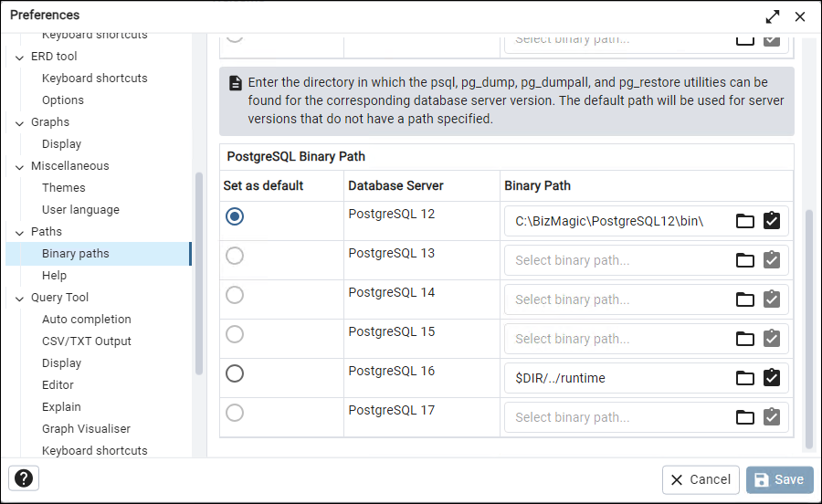
Task: Set PostgreSQL 14 as default
Action: coord(235,295)
